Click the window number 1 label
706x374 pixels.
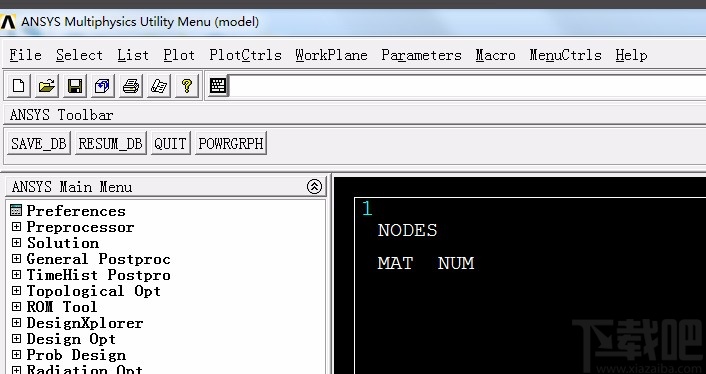[367, 208]
